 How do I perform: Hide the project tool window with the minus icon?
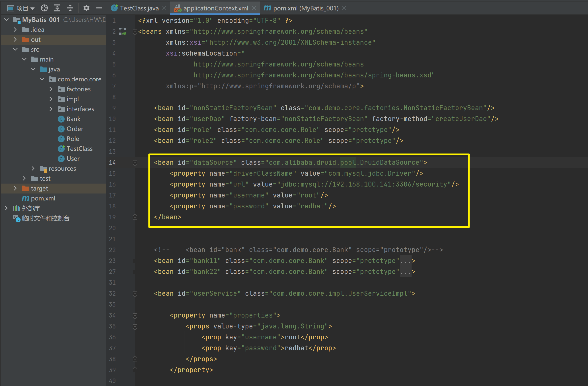pos(99,8)
